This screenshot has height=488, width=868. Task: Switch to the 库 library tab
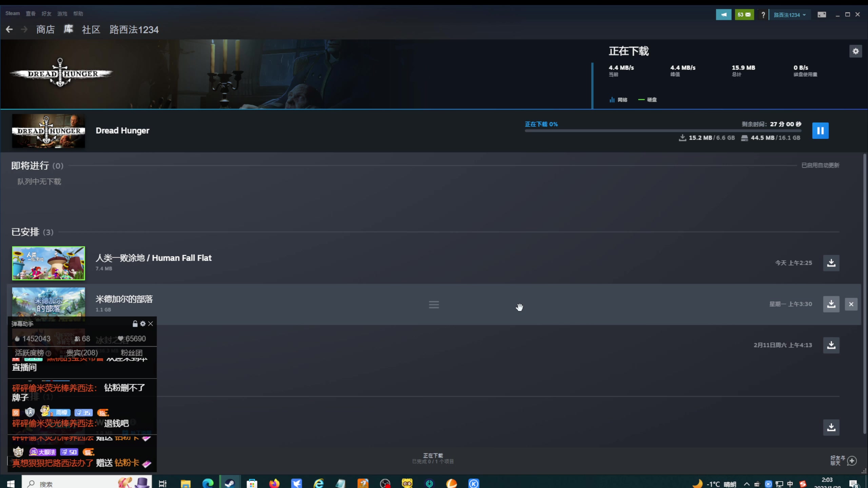pos(68,29)
